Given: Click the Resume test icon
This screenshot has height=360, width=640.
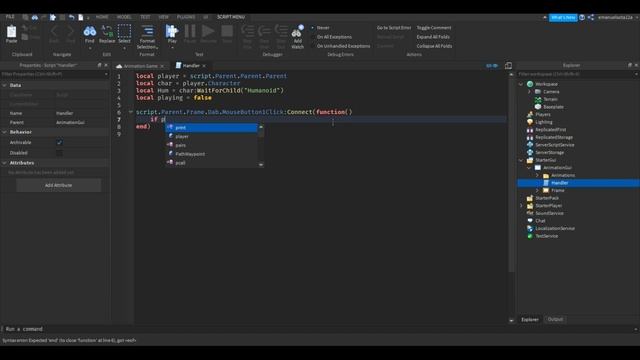Looking at the screenshot, I should pos(208,31).
